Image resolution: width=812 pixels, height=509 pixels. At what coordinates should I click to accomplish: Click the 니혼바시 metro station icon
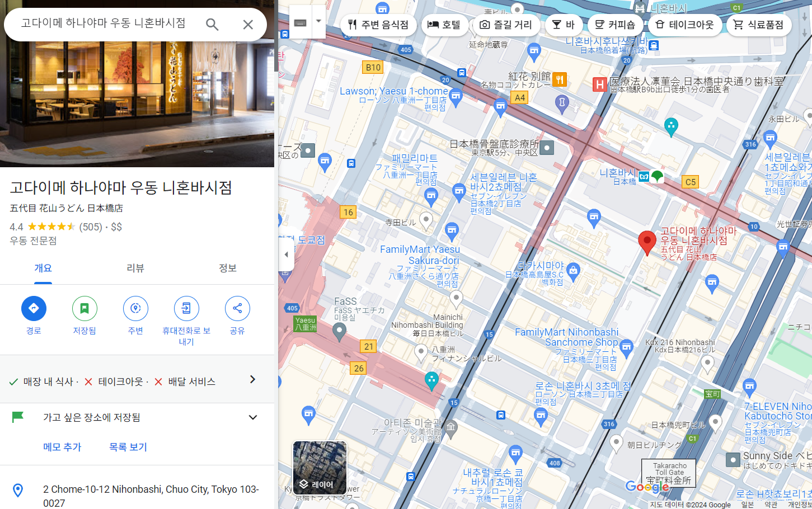pyautogui.click(x=644, y=177)
